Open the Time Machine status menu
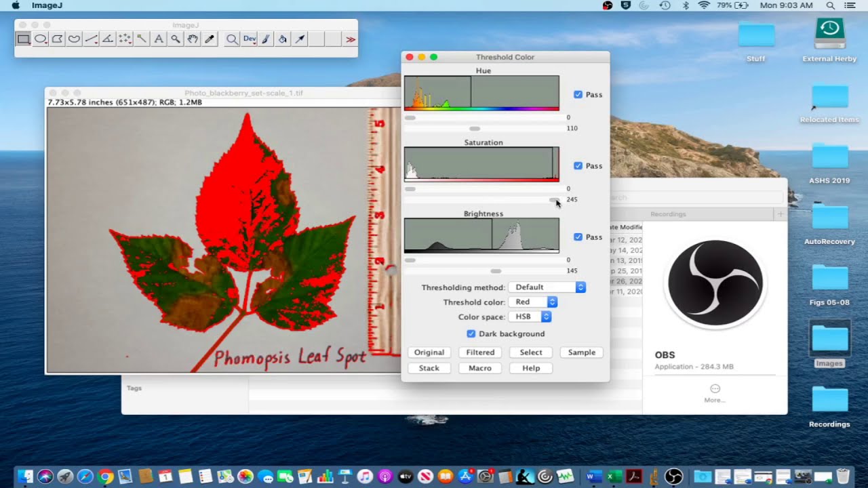Screen dimensions: 868x488 click(665, 5)
